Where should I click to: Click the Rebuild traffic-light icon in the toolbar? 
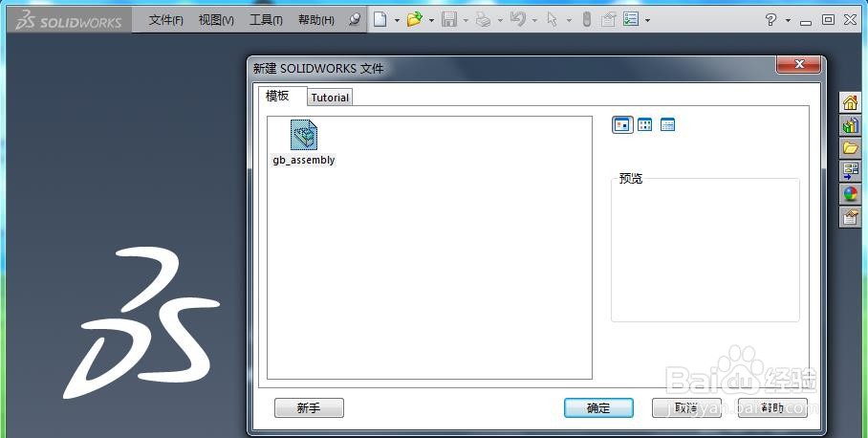coord(587,20)
